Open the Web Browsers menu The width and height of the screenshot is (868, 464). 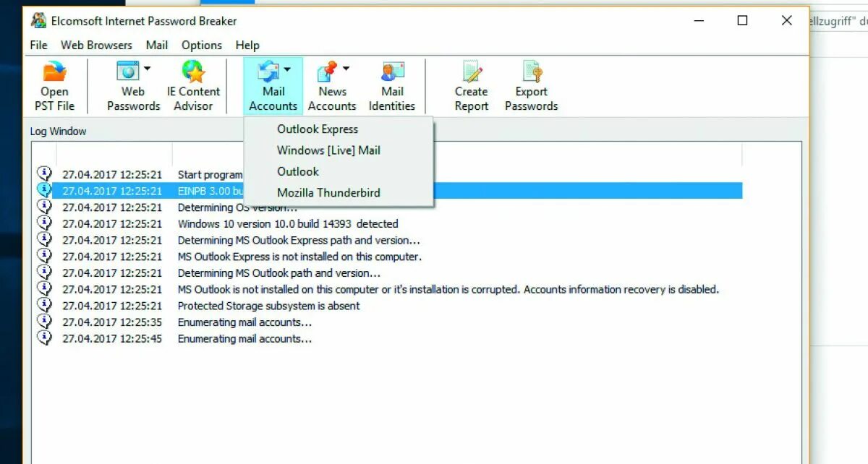[x=96, y=45]
